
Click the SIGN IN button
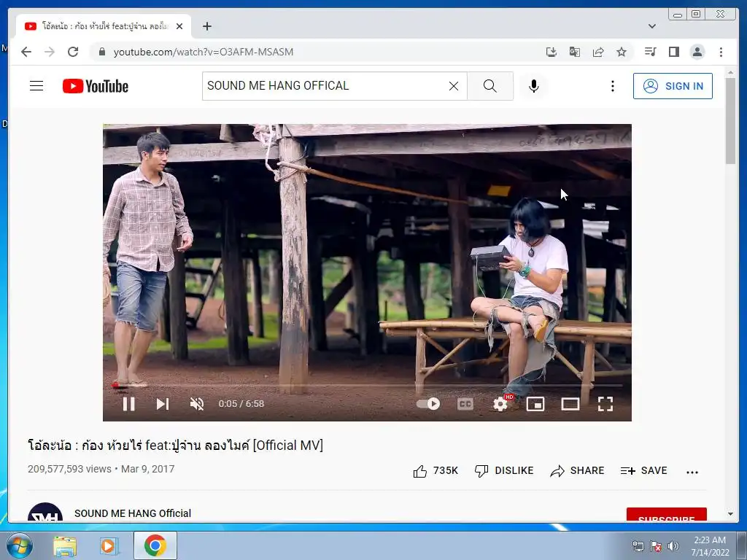point(673,86)
